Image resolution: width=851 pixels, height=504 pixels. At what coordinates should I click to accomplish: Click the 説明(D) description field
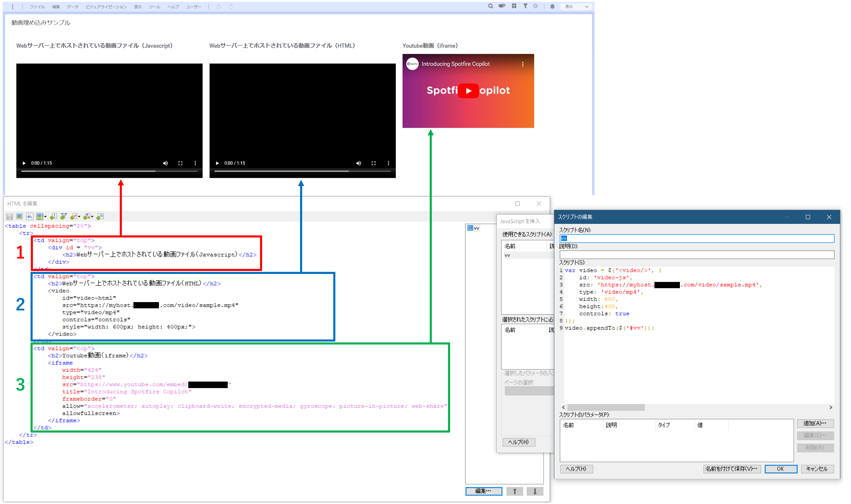697,255
